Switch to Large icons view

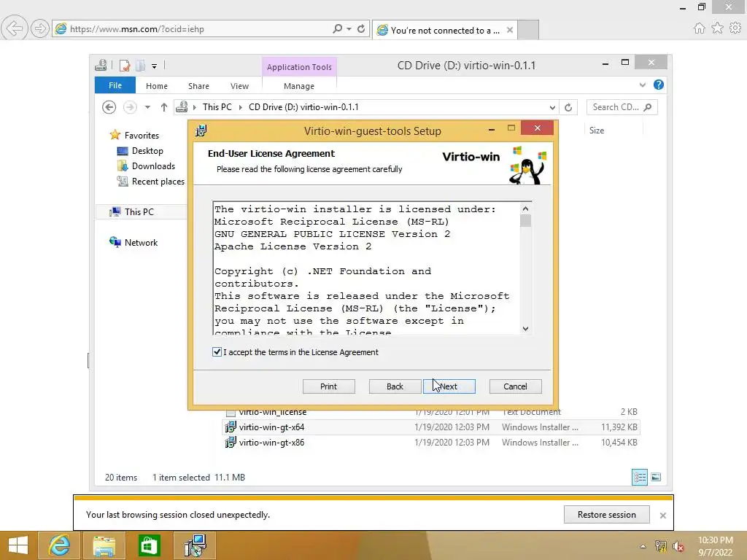coord(656,477)
